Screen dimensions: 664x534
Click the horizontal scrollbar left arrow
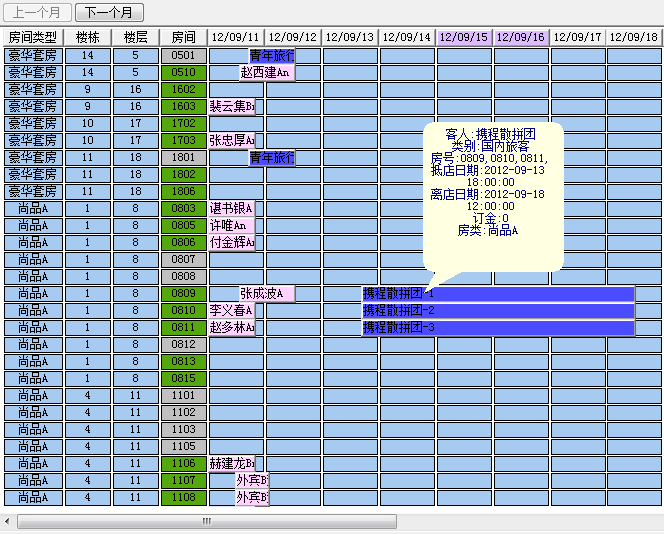[x=8, y=521]
